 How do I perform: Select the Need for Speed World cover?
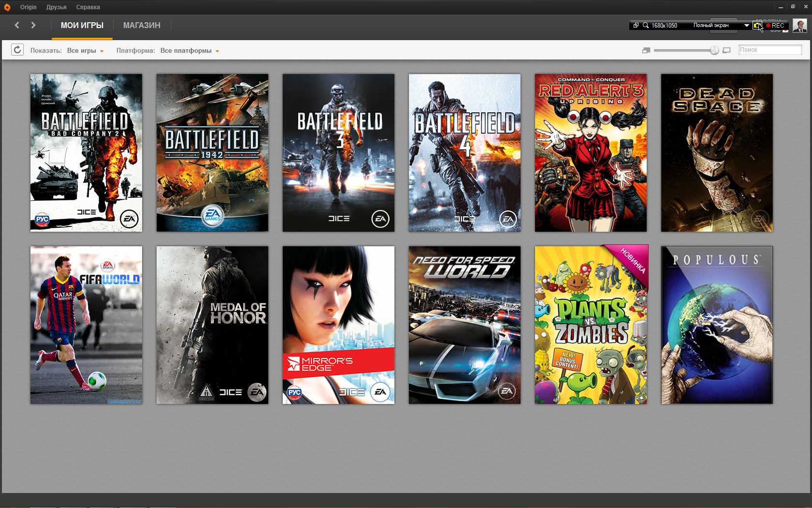(x=464, y=325)
